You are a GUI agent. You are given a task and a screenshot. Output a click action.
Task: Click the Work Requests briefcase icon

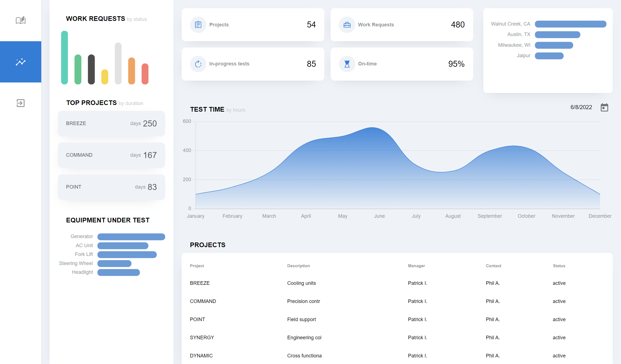coord(347,24)
